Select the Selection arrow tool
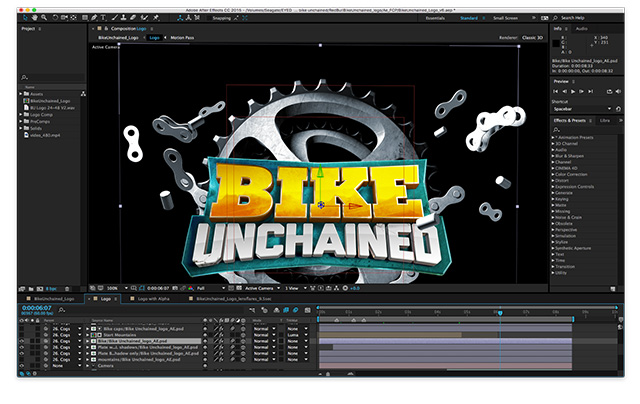The height and width of the screenshot is (404, 640). tap(24, 18)
